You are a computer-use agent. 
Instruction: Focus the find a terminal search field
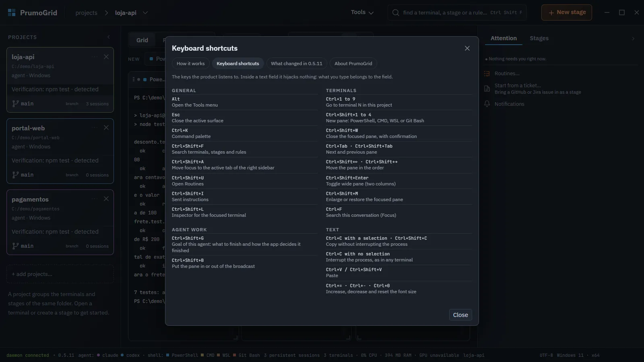(457, 12)
